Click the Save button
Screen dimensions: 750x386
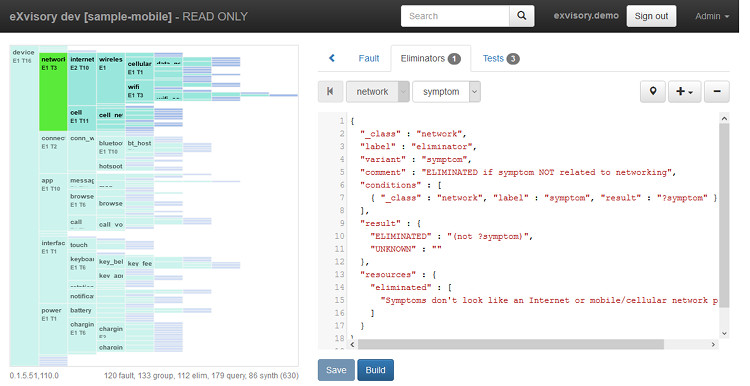tap(336, 370)
